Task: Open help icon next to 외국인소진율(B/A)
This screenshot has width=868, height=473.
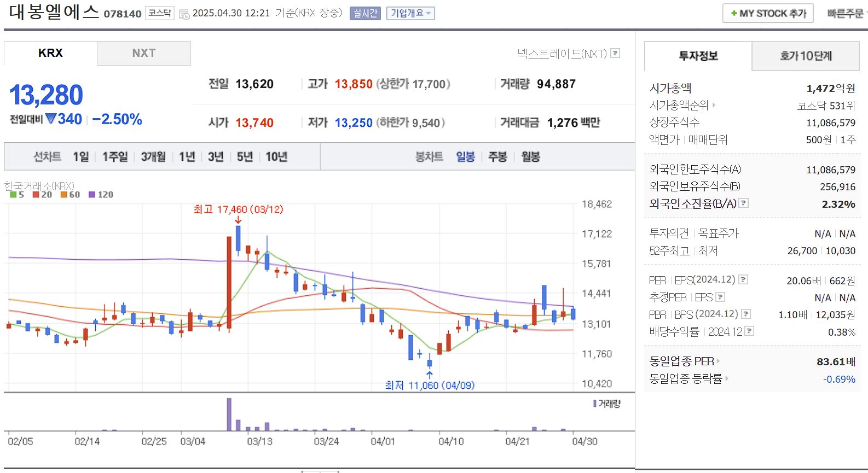Action: click(x=744, y=203)
